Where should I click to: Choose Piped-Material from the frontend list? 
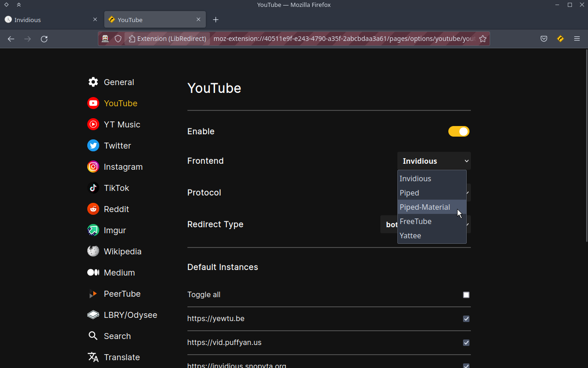point(432,207)
